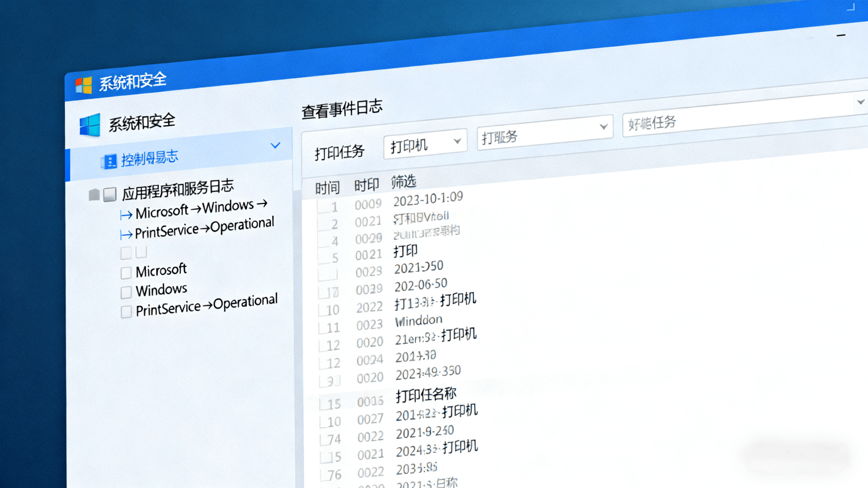Viewport: 868px width, 488px height.
Task: Select the Microsoft checkbox label
Action: (161, 270)
